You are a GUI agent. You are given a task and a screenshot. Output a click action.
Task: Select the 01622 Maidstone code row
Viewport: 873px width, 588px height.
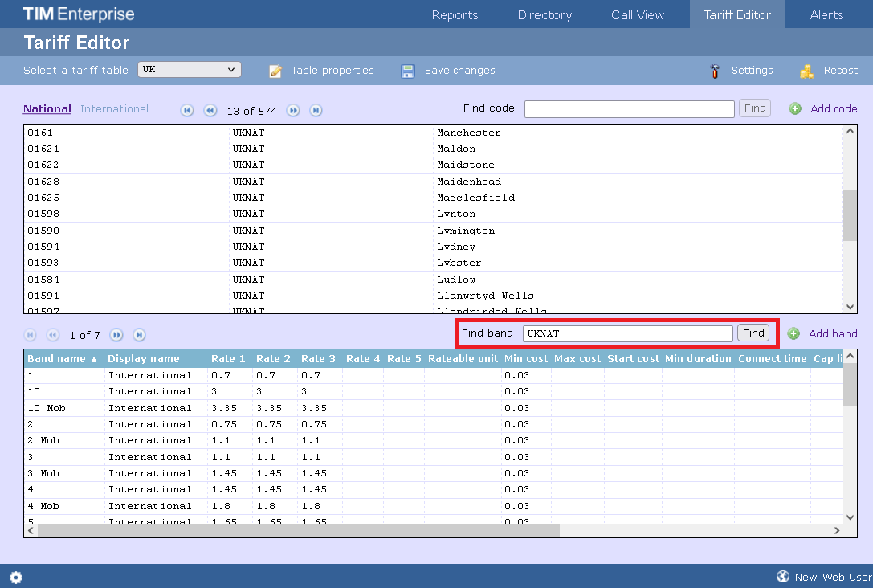tap(433, 165)
